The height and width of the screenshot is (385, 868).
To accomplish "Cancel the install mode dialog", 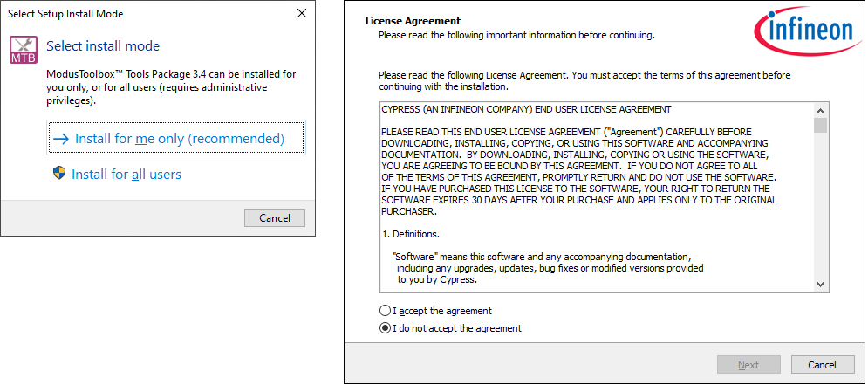I will (x=274, y=217).
